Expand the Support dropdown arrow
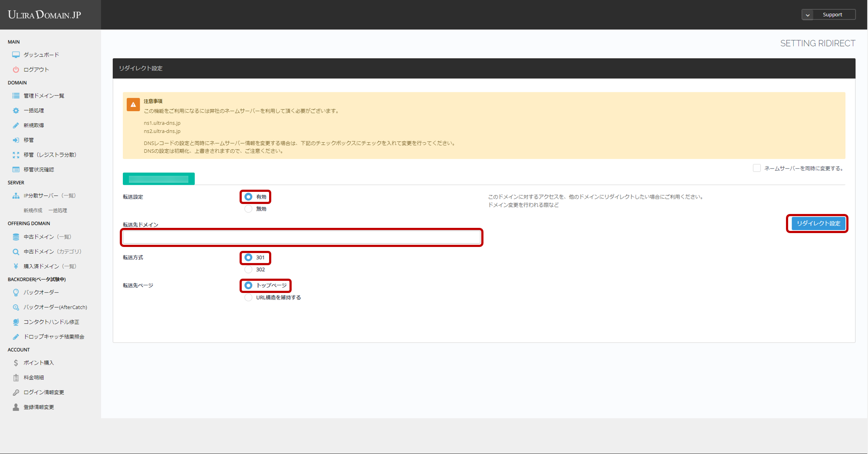 (x=808, y=15)
